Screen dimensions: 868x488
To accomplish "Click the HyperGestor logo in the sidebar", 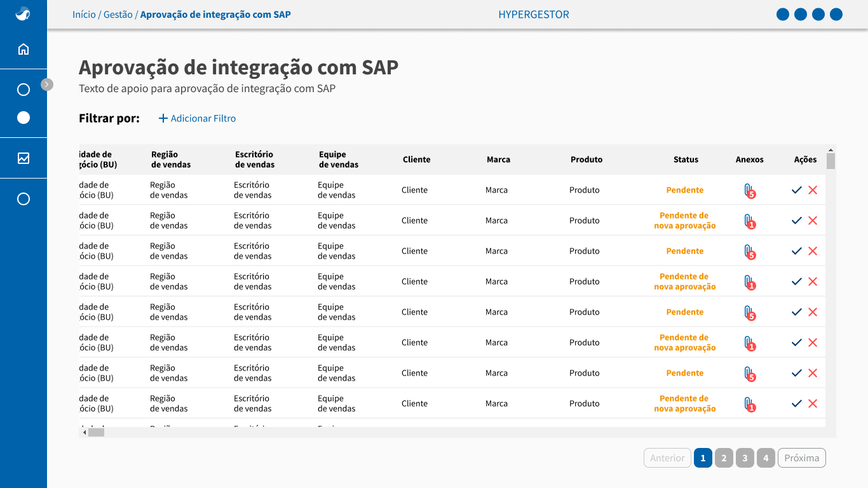I will tap(23, 13).
